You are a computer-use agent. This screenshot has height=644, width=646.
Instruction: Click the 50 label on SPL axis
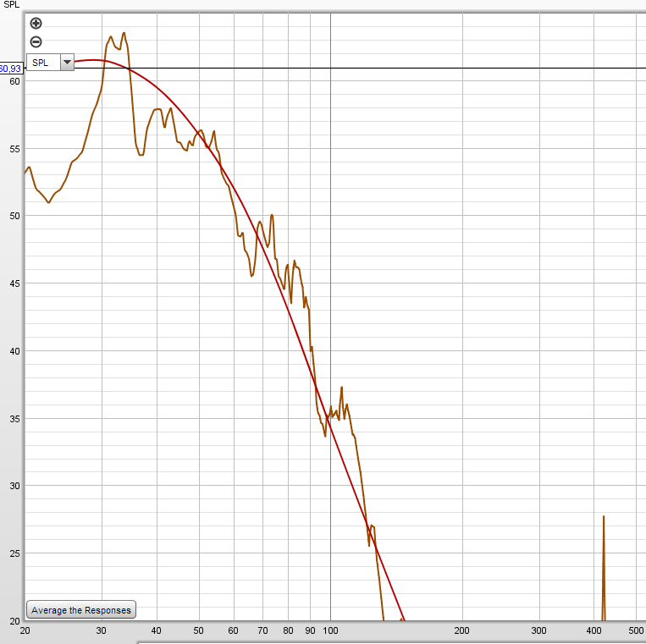tap(15, 216)
